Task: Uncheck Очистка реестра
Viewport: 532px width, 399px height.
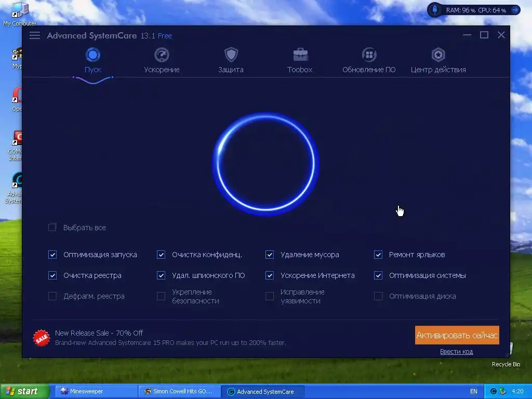Action: click(52, 275)
